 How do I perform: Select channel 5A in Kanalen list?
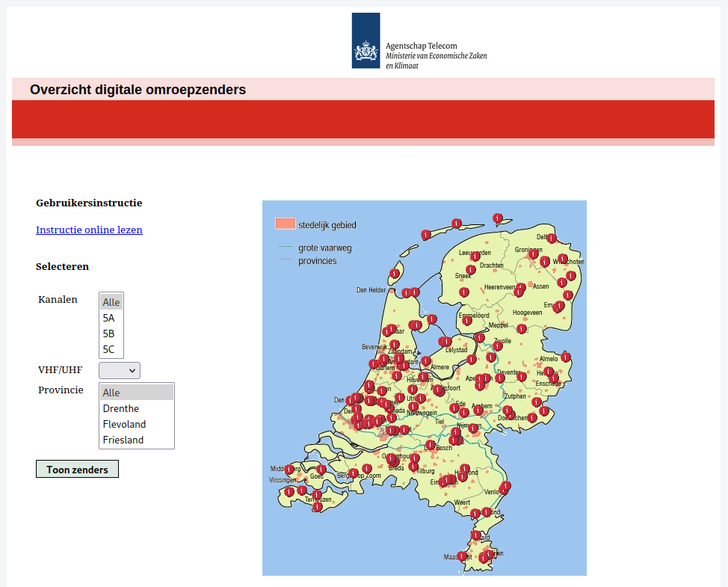(x=109, y=318)
